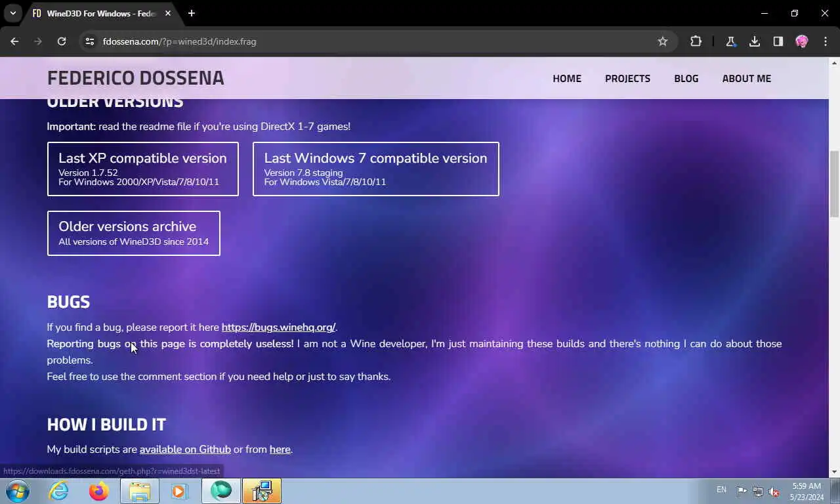The width and height of the screenshot is (840, 504).
Task: Click the FEDERICO DOSSENA site title
Action: pos(135,78)
